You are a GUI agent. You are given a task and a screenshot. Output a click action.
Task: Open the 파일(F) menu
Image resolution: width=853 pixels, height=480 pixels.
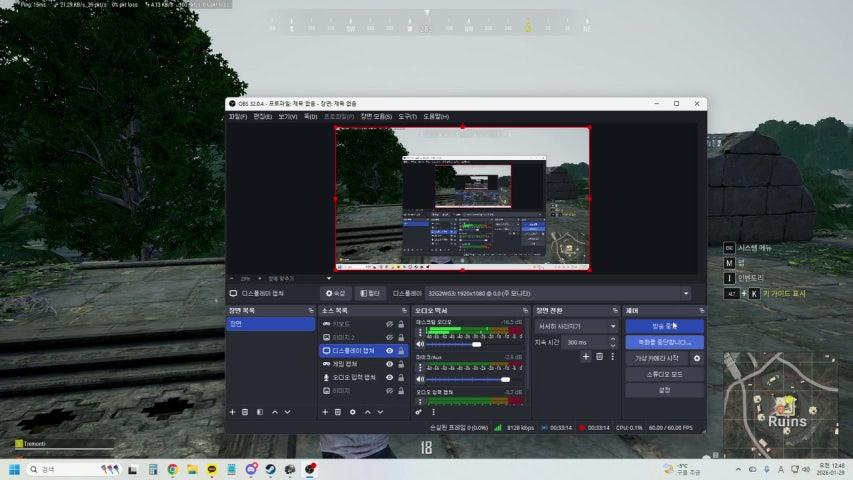pyautogui.click(x=237, y=117)
